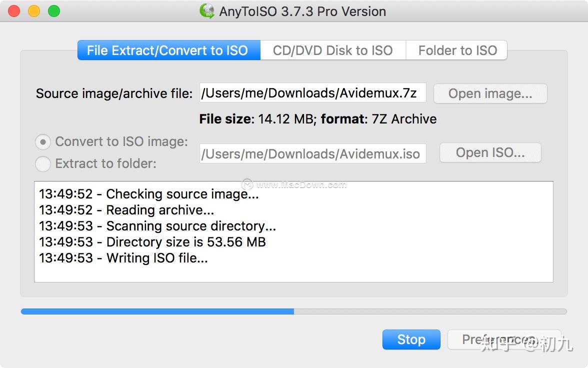
Task: Click the Open ISO button
Action: [x=490, y=152]
